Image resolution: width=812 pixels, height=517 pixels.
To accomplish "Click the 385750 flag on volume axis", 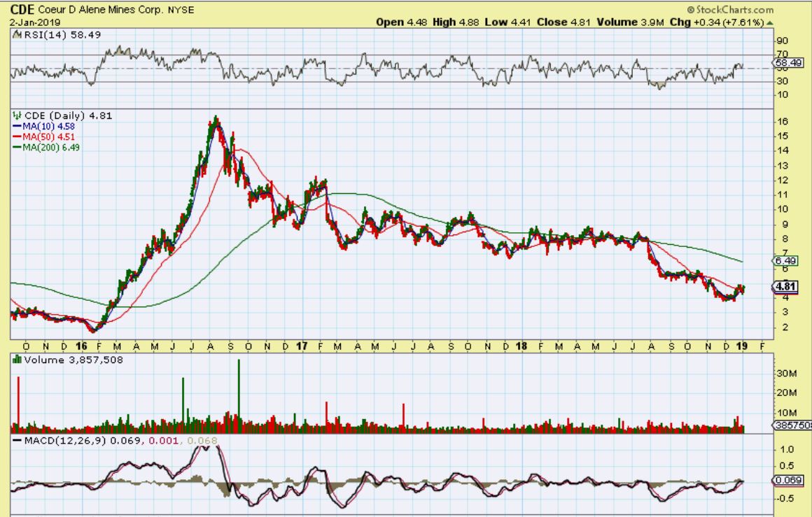I will 793,425.
